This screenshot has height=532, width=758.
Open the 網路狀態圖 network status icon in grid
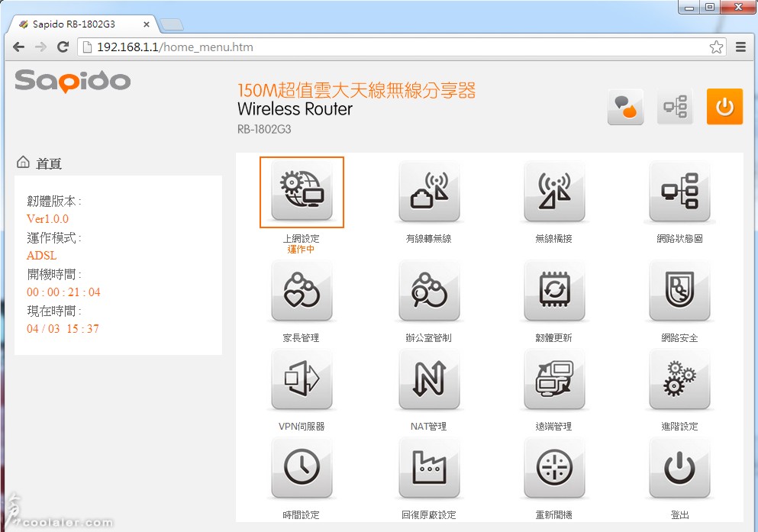coord(679,192)
